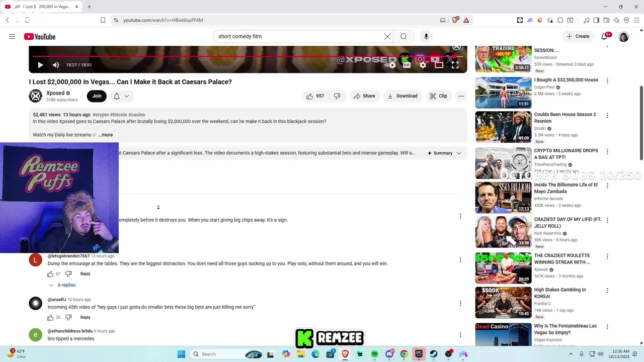The image size is (644, 362).
Task: Open options for @letsgobrandon7567 comment
Action: [460, 260]
